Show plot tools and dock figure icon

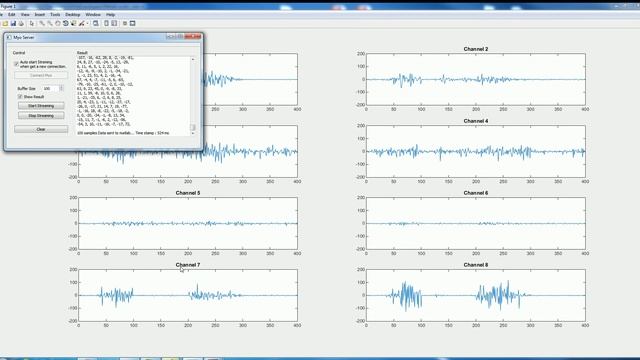133,24
